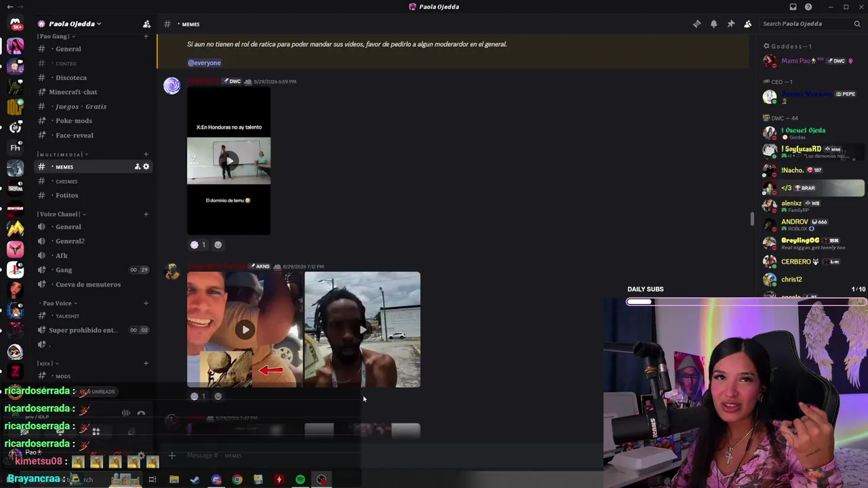Image resolution: width=868 pixels, height=488 pixels.
Task: Open edit channel gear on MEMES
Action: click(x=146, y=167)
